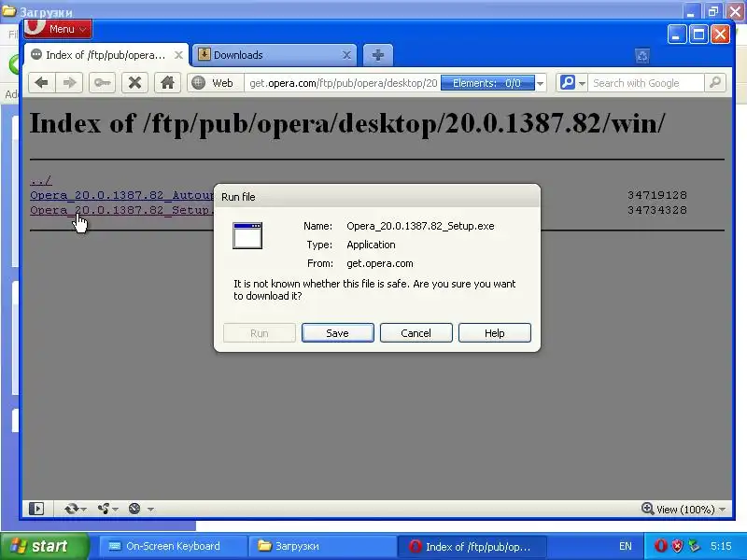Open the Opera_20.0.1387.82_Setup link
The height and width of the screenshot is (560, 747).
121,210
